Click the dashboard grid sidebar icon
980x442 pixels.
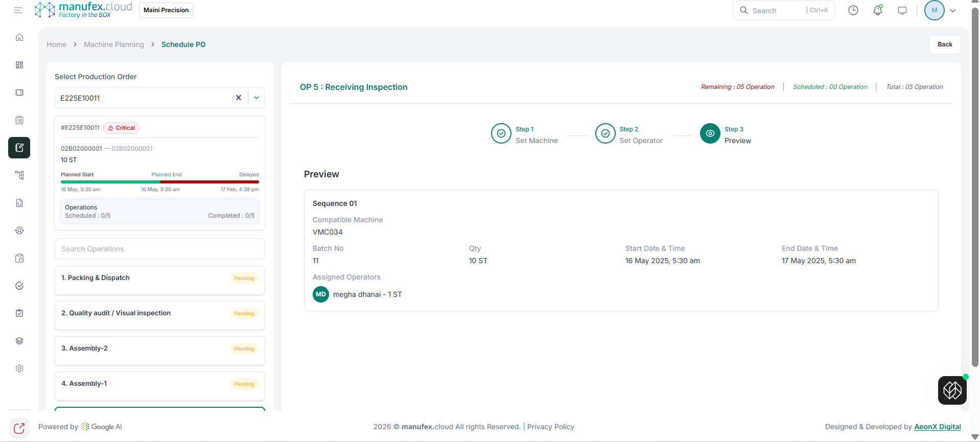(19, 65)
